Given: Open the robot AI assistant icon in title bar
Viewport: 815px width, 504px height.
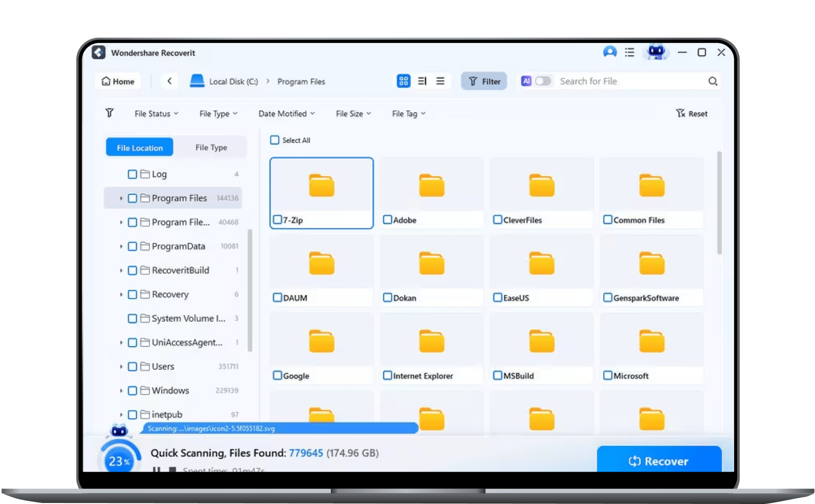Looking at the screenshot, I should point(656,52).
